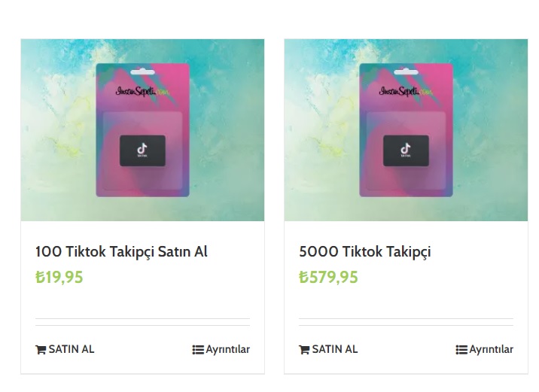Click the TikTok logo in the 100 Takipçi image
This screenshot has width=539, height=392.
(142, 150)
